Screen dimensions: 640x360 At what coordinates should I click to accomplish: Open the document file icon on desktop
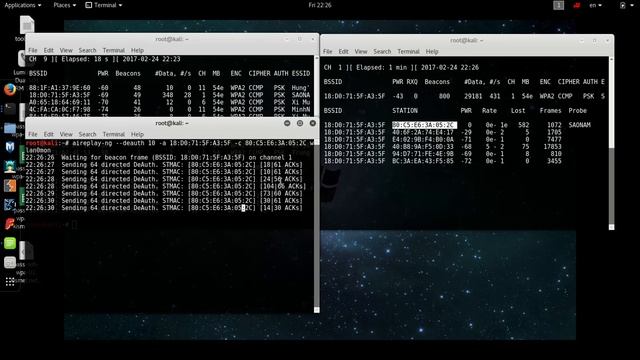27,25
